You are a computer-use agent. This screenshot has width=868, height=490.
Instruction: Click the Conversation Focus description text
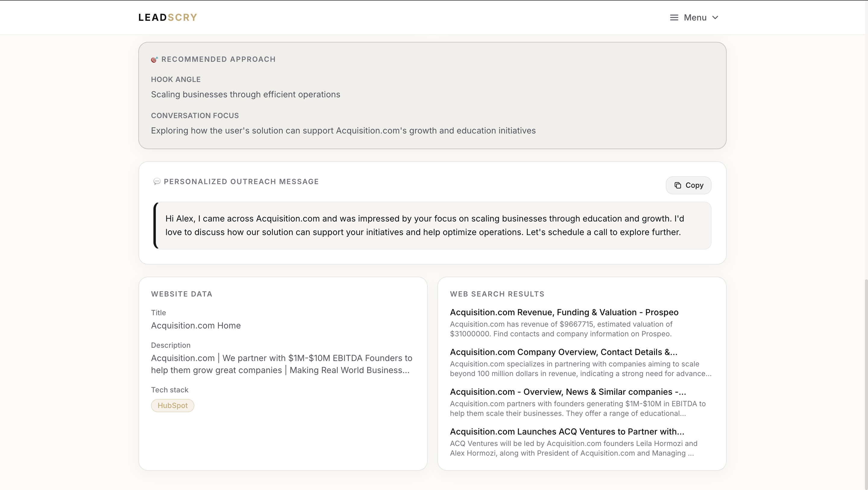coord(343,131)
